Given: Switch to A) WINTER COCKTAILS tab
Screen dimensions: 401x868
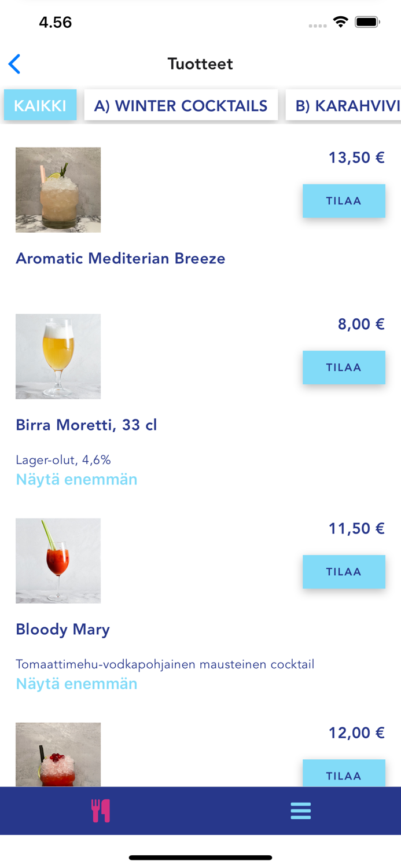Looking at the screenshot, I should tap(181, 105).
